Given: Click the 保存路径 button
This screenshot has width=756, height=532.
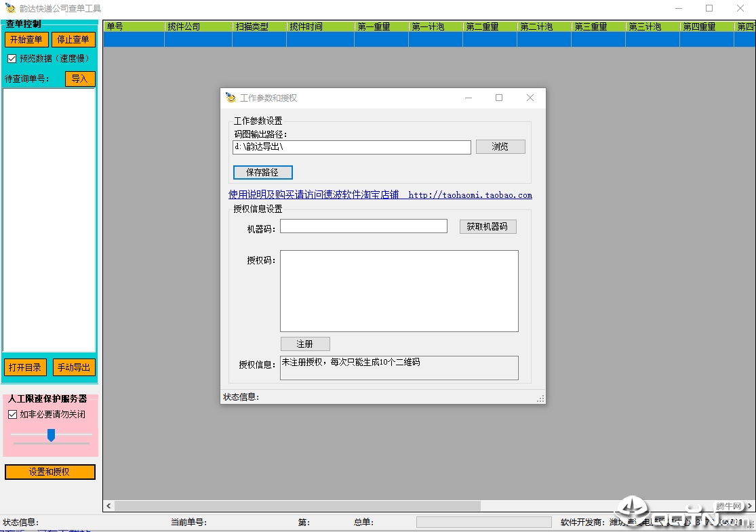Looking at the screenshot, I should [263, 173].
